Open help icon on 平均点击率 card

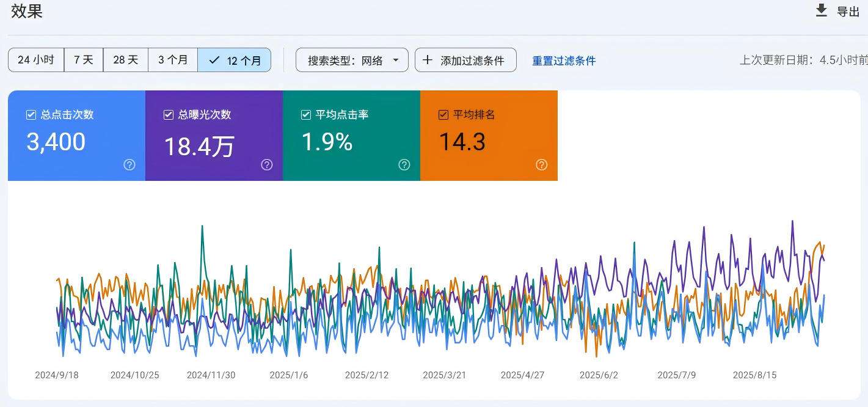click(x=404, y=164)
